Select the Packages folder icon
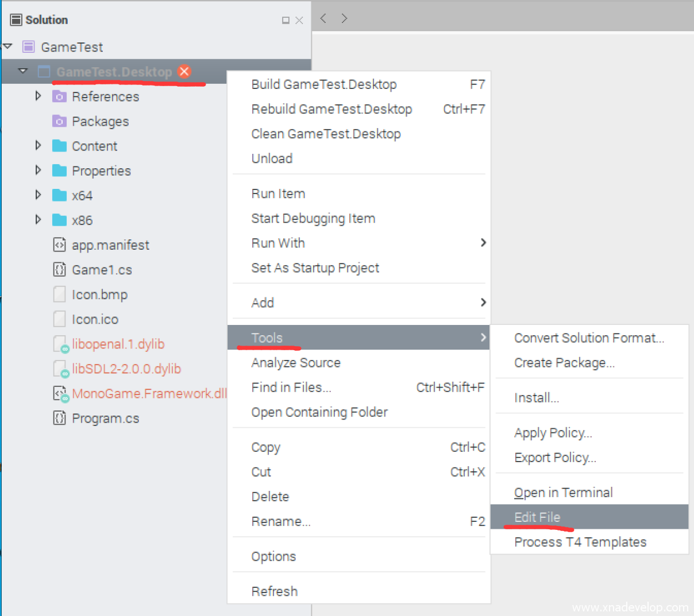 coord(59,121)
